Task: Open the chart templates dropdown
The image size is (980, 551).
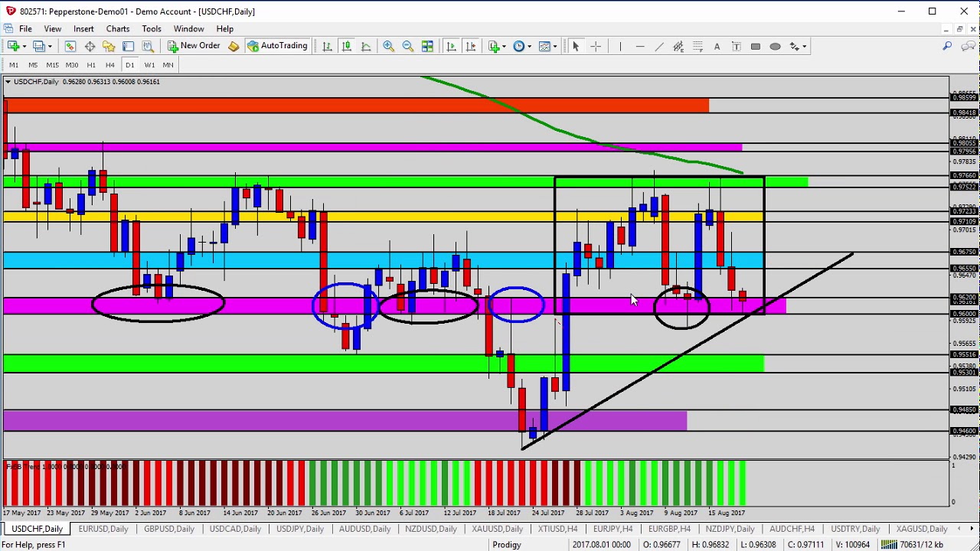Action: pos(554,47)
